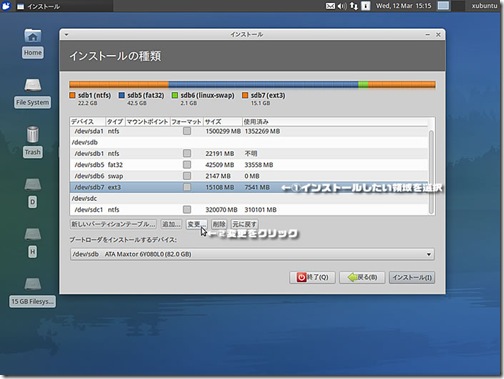
Task: Toggle format checkbox for /dev/sdc1
Action: 187,209
